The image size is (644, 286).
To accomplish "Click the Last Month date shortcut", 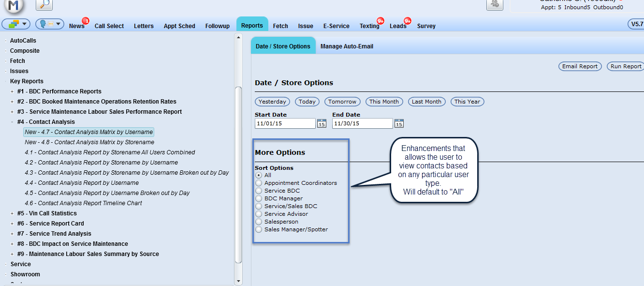I will click(x=426, y=102).
